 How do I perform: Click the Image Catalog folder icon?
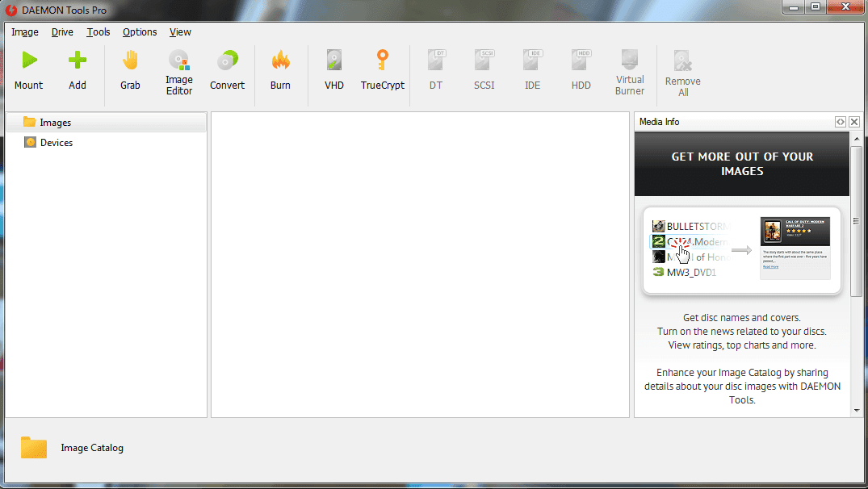[x=34, y=447]
